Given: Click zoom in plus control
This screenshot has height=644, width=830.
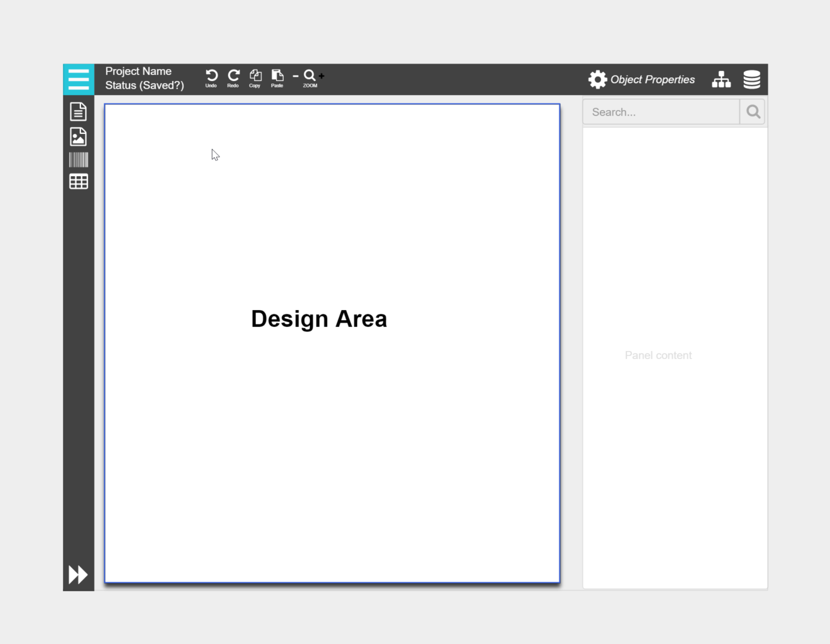Looking at the screenshot, I should tap(321, 76).
